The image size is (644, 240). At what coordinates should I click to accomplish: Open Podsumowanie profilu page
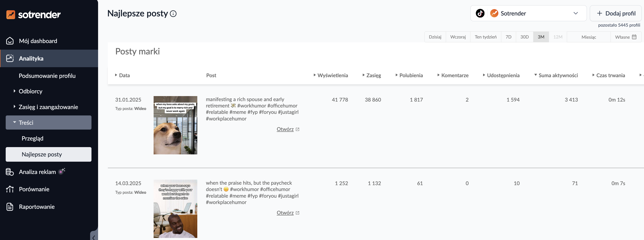click(47, 76)
